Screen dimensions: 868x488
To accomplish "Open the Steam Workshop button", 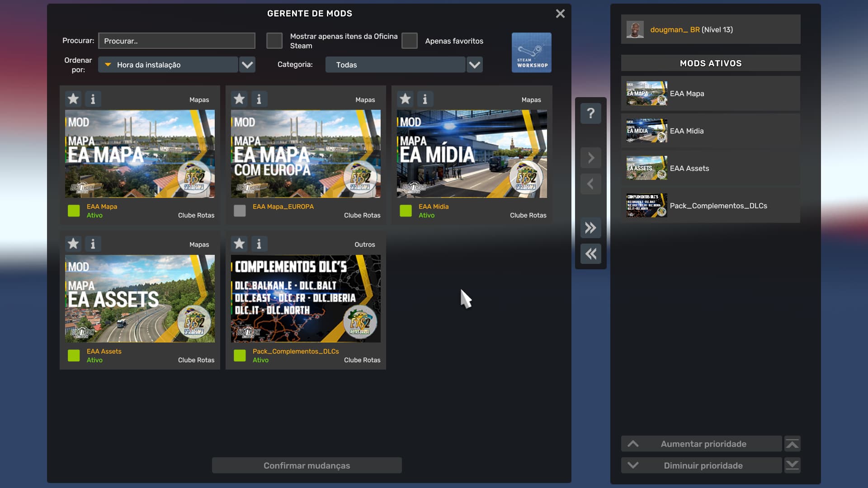I will tap(532, 52).
